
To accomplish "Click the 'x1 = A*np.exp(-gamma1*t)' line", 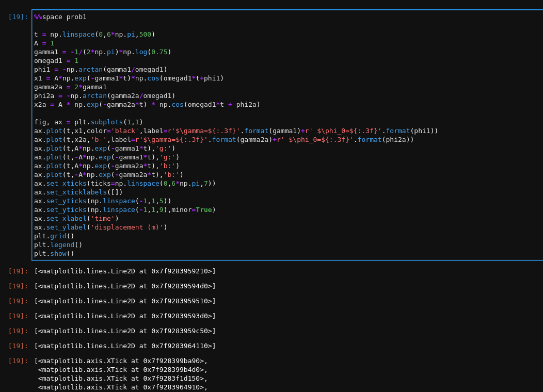I will coord(129,78).
